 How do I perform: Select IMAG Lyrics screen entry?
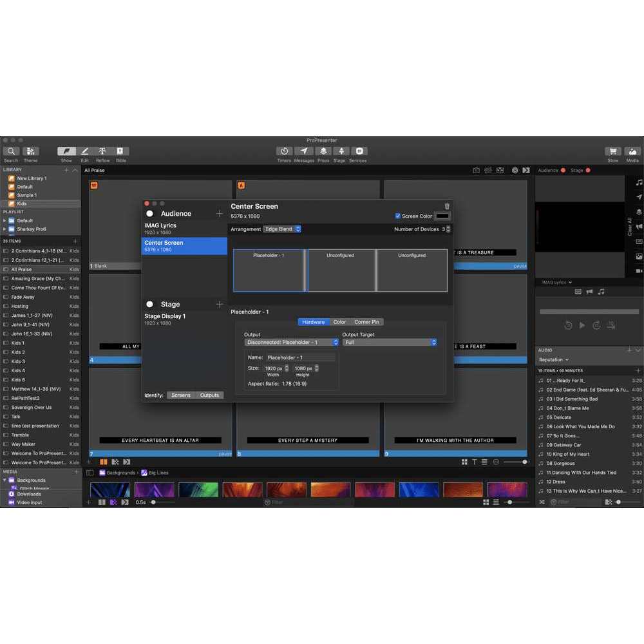(x=184, y=229)
